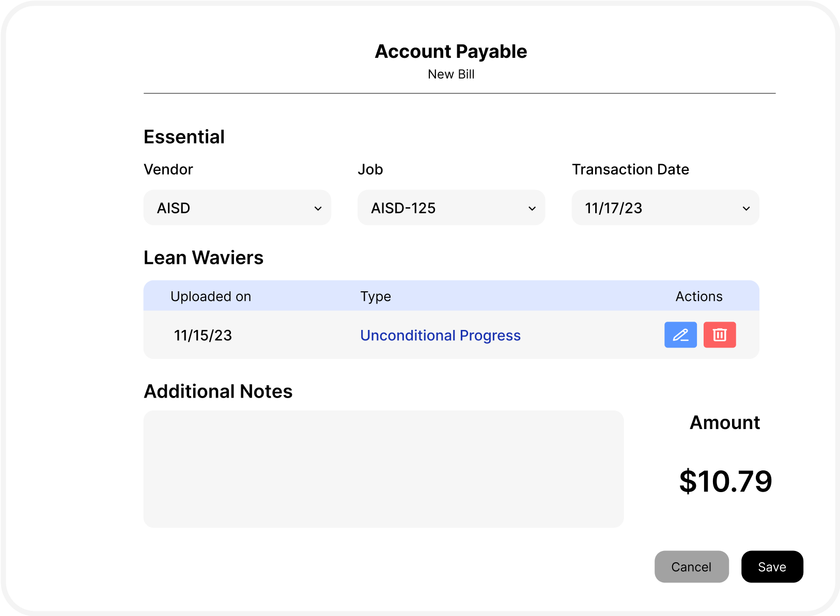
Task: Sort by the Uploaded on column header
Action: click(x=211, y=296)
